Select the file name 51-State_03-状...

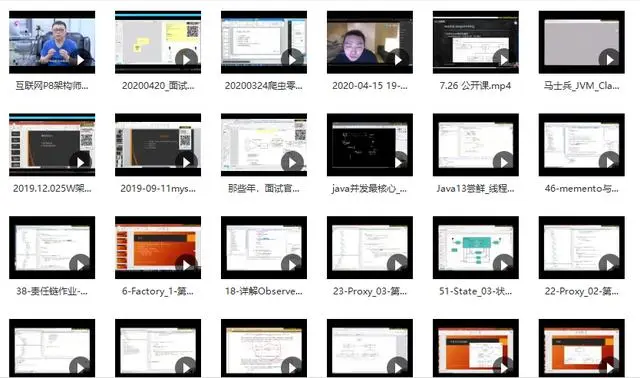(476, 291)
